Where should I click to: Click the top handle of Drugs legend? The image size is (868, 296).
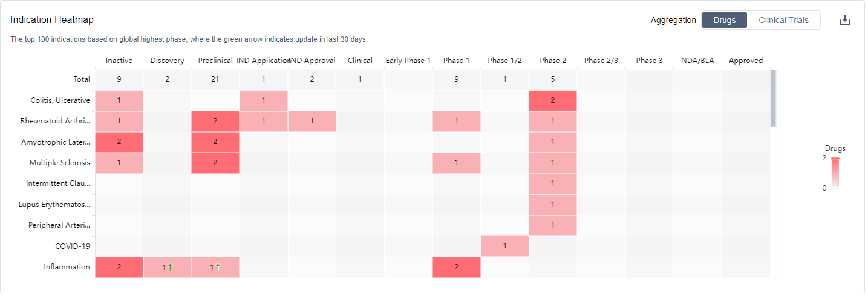pyautogui.click(x=835, y=159)
